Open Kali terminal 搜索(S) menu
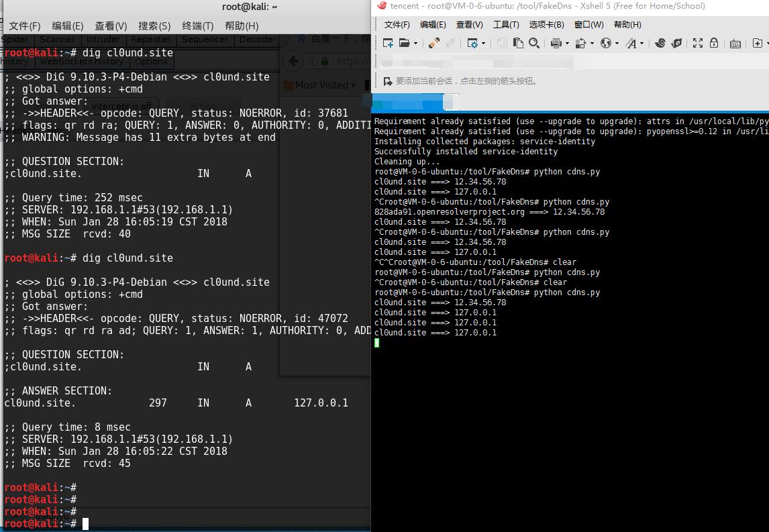This screenshot has width=769, height=532. pyautogui.click(x=154, y=26)
